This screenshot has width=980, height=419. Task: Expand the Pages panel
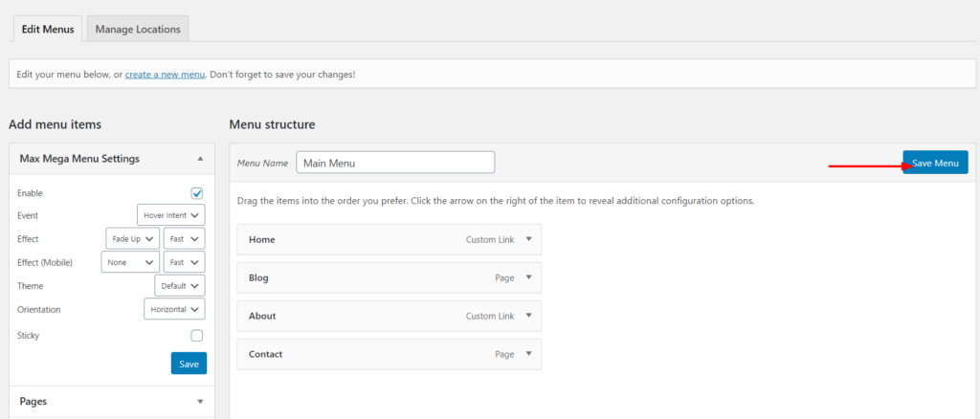[200, 402]
